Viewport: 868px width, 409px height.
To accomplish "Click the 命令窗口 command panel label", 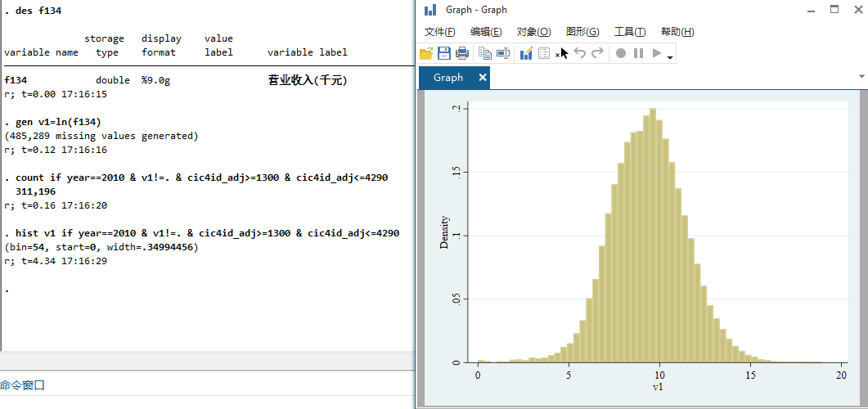I will click(23, 384).
